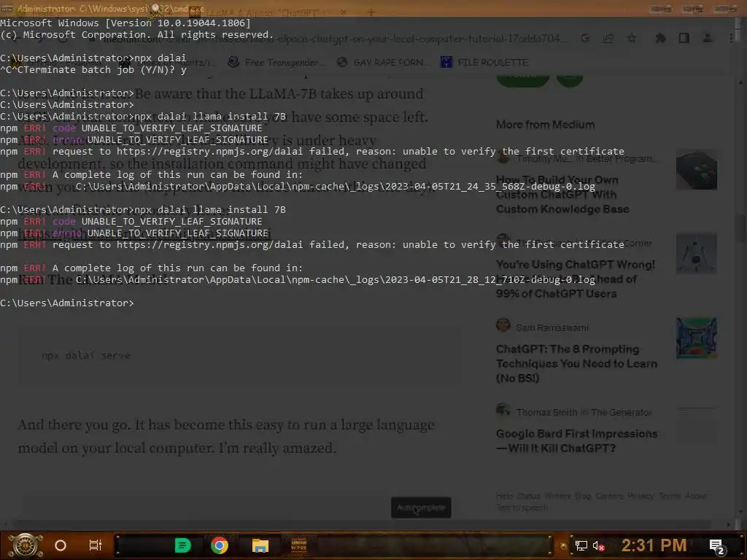Open article 'How To Build Your Own Custom ChatGPT'
747x560 pixels.
562,194
